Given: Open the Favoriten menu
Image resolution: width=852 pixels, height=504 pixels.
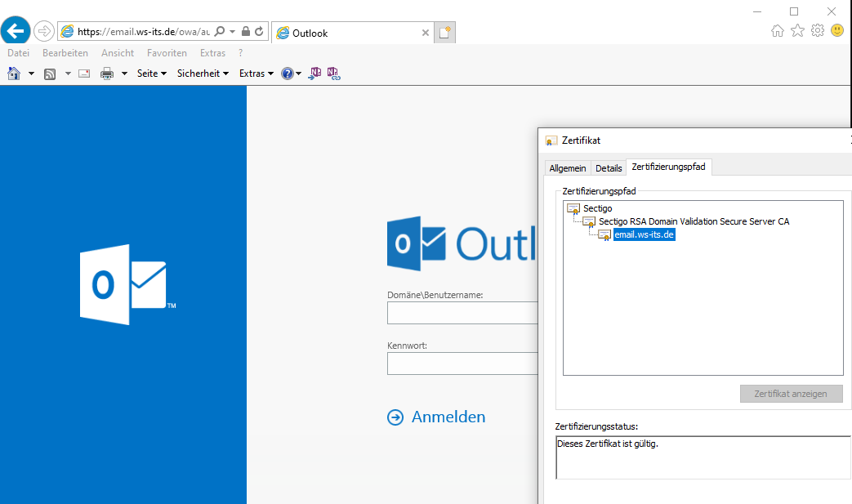Looking at the screenshot, I should pyautogui.click(x=167, y=52).
